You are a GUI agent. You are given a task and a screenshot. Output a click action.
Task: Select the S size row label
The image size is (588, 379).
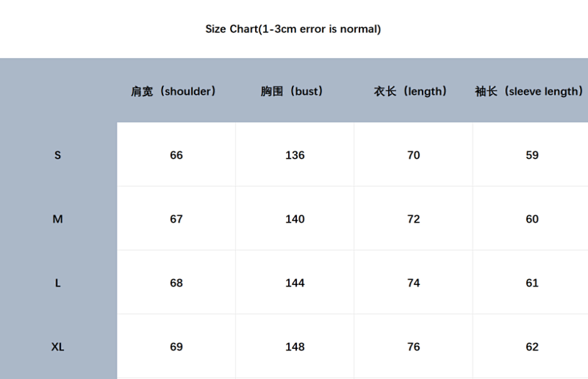coord(57,155)
